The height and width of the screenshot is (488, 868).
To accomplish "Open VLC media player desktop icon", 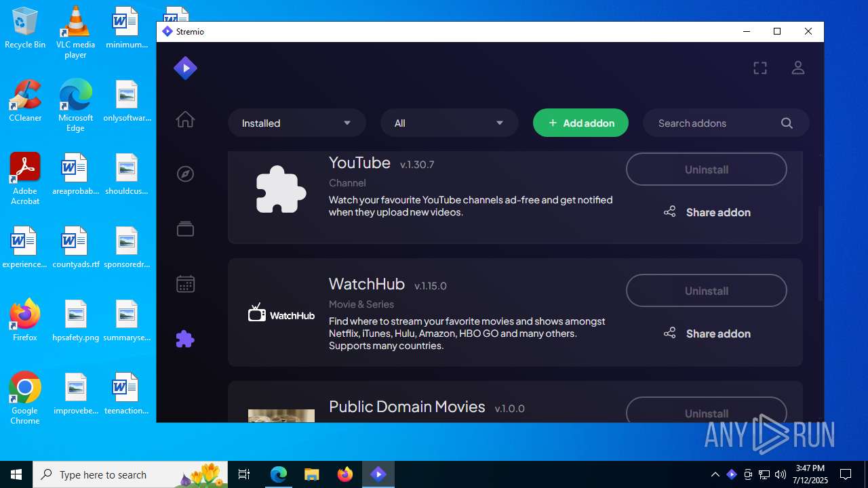I will [75, 33].
